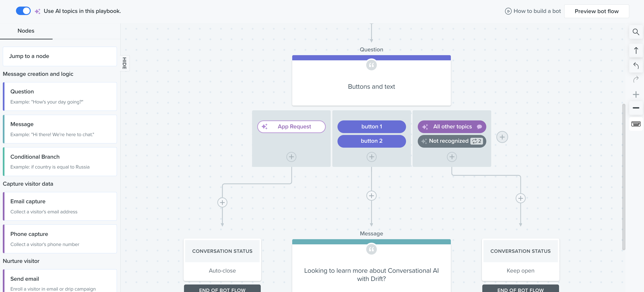Viewport: 644px width, 292px height.
Task: Select the button 2 response
Action: (372, 141)
